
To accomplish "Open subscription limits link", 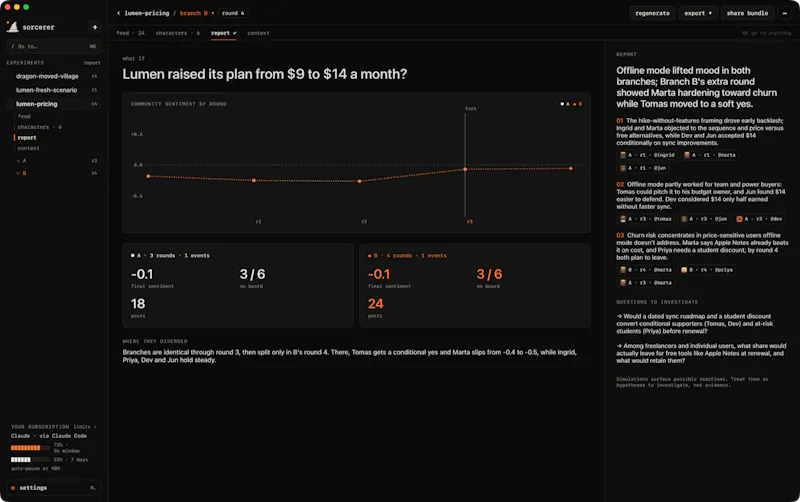I will 84,426.
